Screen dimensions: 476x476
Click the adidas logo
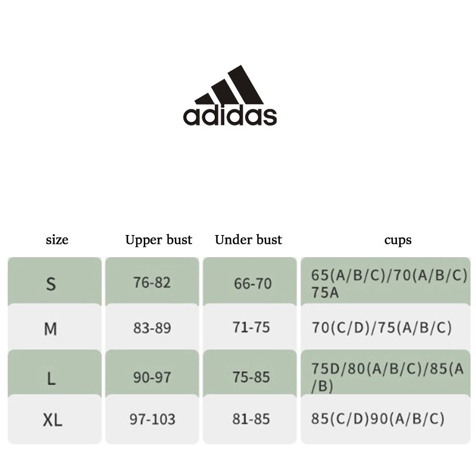(x=230, y=95)
